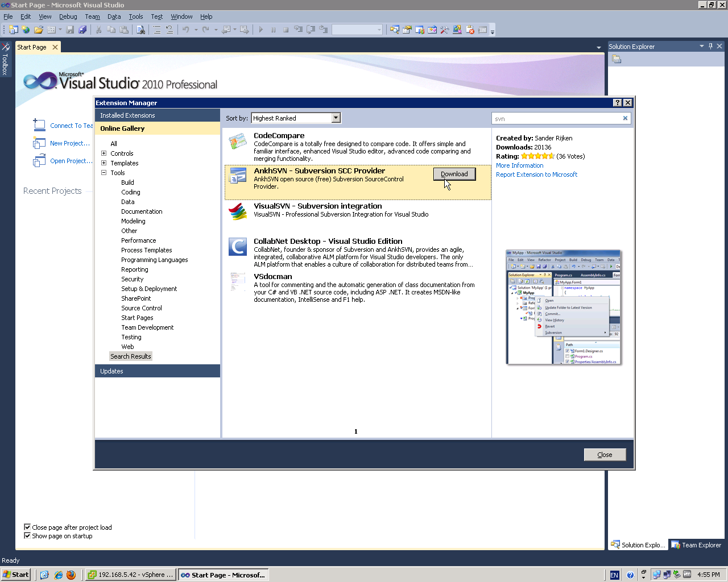This screenshot has width=728, height=582.
Task: Click the Undo toolbar icon
Action: [185, 30]
